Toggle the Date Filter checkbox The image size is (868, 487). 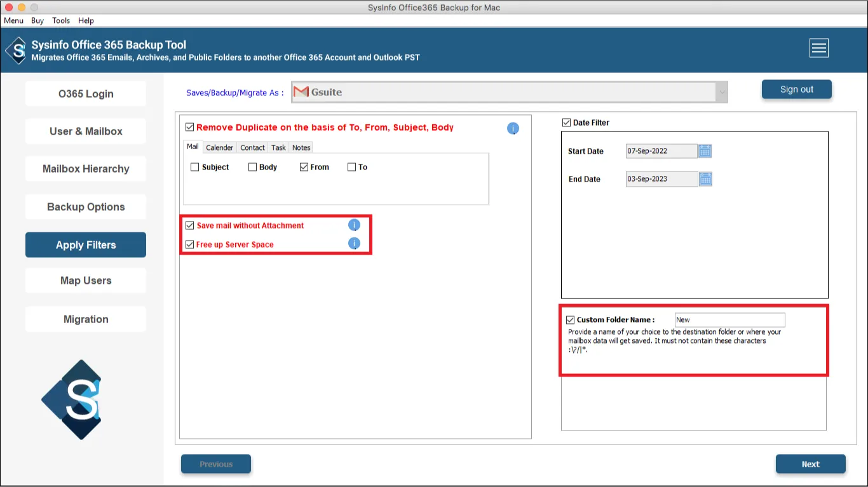click(x=566, y=123)
